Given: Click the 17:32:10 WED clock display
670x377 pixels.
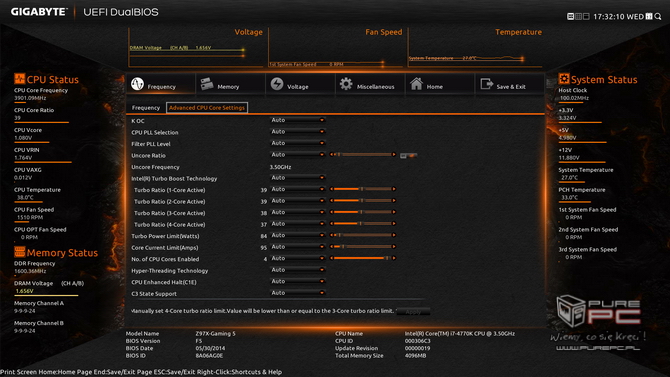Looking at the screenshot, I should coord(618,17).
